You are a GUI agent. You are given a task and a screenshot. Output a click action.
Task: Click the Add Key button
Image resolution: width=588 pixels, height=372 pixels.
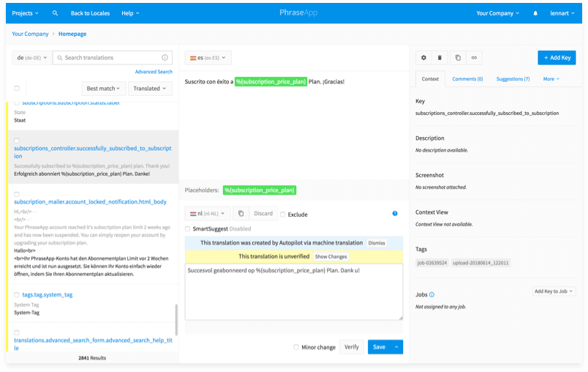[557, 58]
